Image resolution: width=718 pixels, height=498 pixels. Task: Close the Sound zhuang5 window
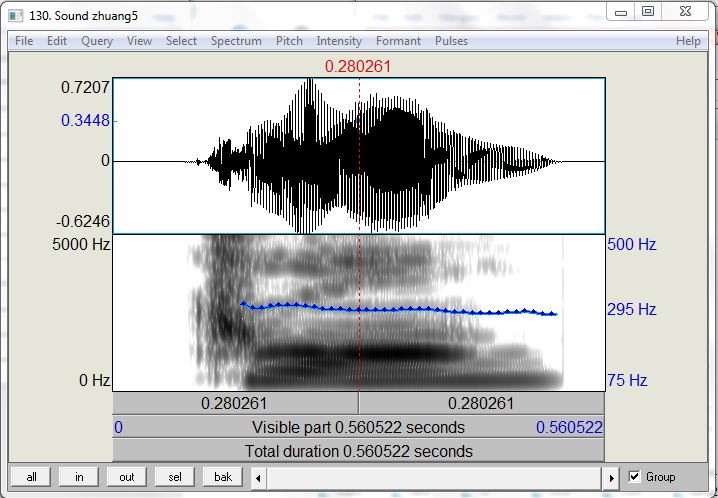point(685,11)
